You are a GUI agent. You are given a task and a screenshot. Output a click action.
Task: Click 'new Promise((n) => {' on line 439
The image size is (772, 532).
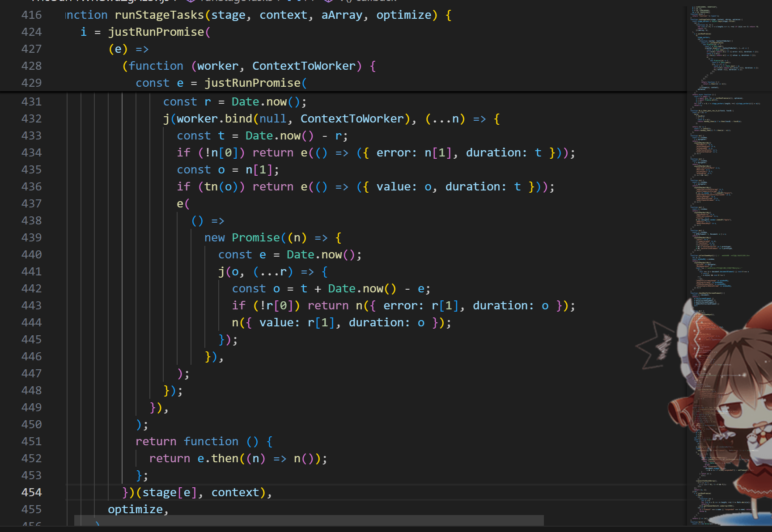(273, 238)
